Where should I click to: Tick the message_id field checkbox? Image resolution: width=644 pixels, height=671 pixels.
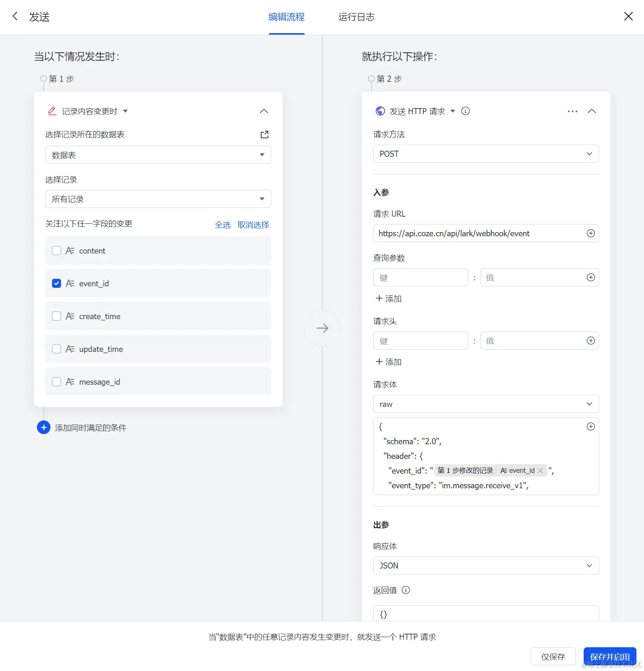[57, 382]
